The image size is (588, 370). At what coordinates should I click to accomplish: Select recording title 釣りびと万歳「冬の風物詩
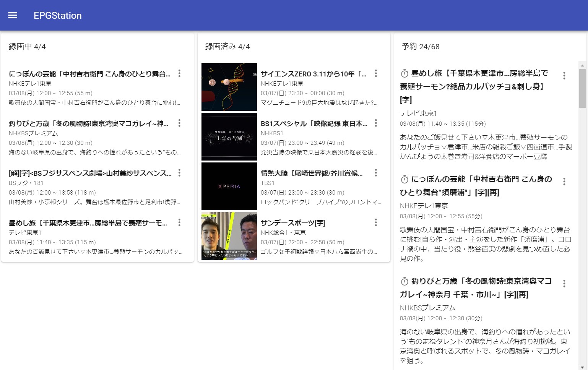point(88,123)
